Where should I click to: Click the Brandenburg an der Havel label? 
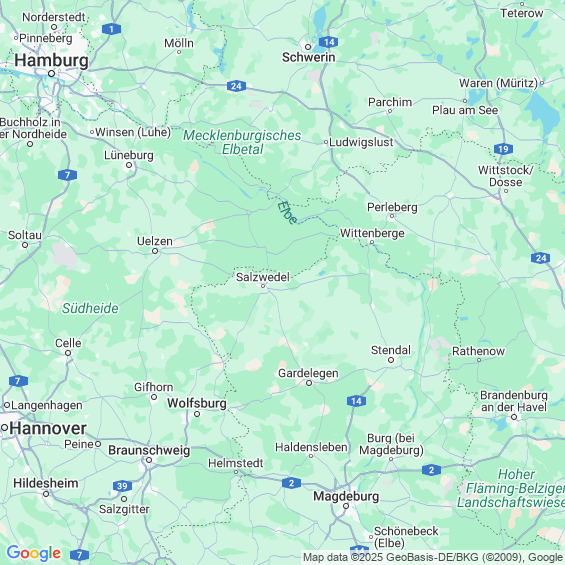click(514, 401)
